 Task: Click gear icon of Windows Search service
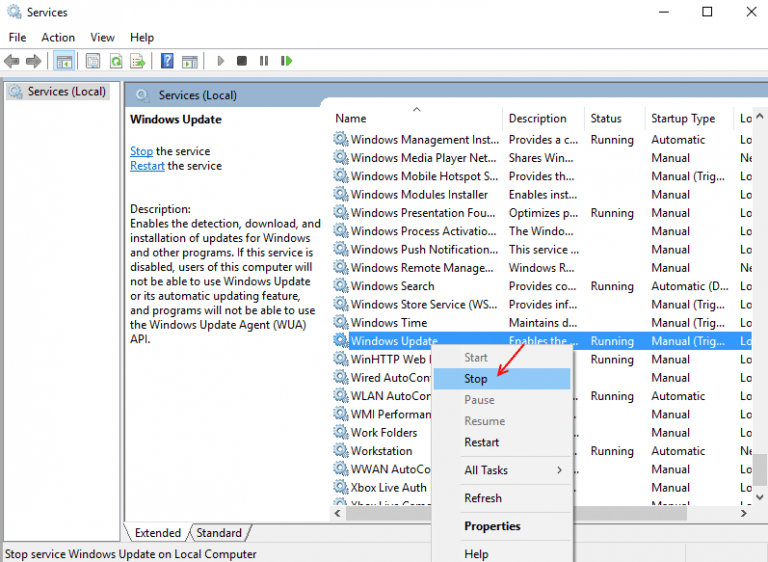click(341, 285)
